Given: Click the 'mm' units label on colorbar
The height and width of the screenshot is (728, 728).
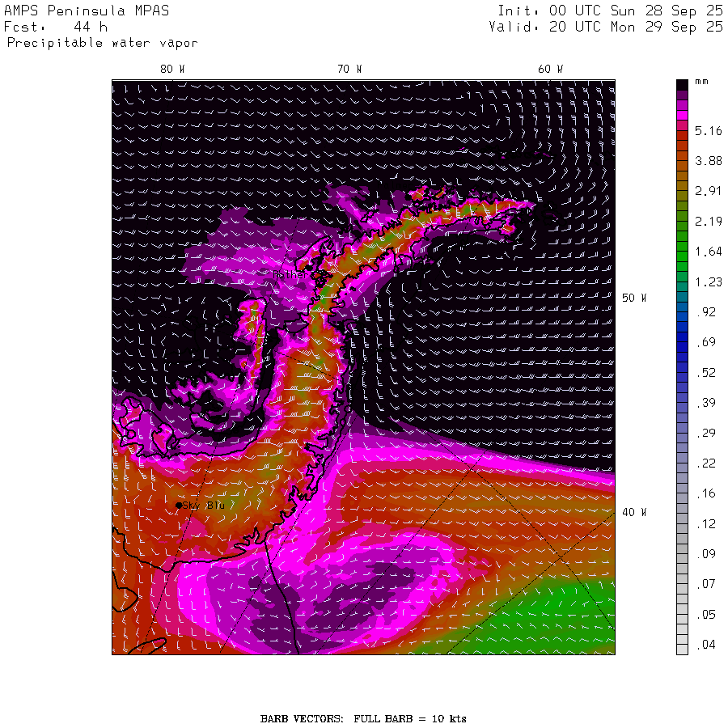Looking at the screenshot, I should pos(701,81).
